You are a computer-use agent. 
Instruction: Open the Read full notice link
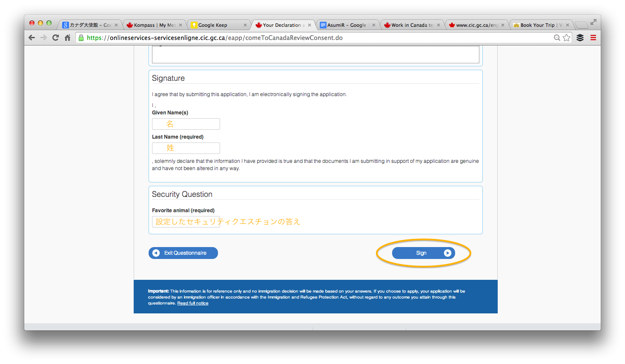click(193, 303)
